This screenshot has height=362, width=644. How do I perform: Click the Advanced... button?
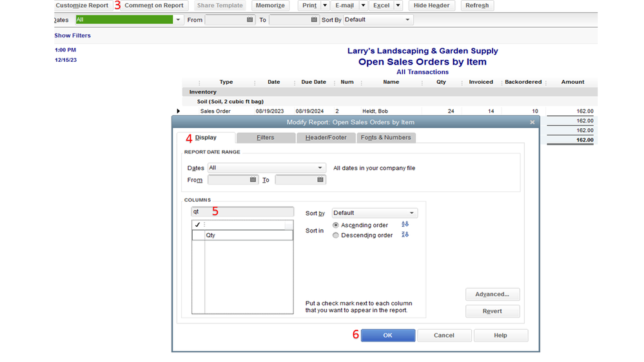pyautogui.click(x=492, y=294)
